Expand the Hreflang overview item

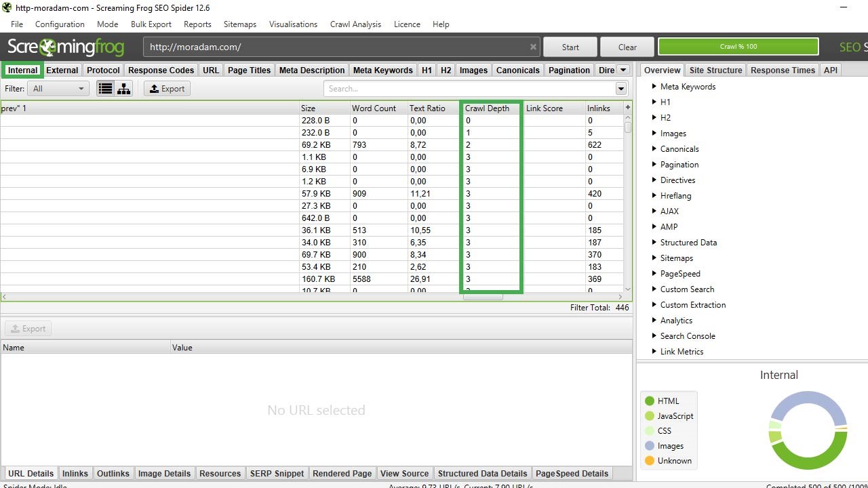pos(654,196)
